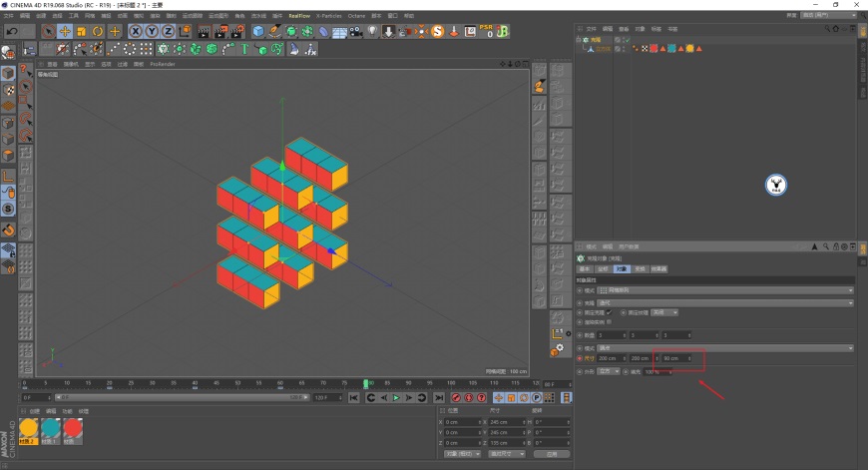Click the MoText T icon
Screen dimensions: 868x470
tap(244, 49)
